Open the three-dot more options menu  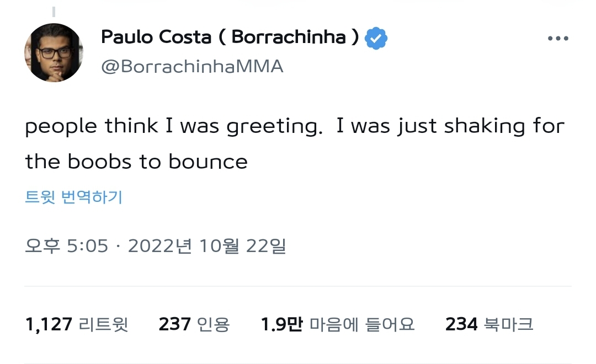(x=557, y=39)
